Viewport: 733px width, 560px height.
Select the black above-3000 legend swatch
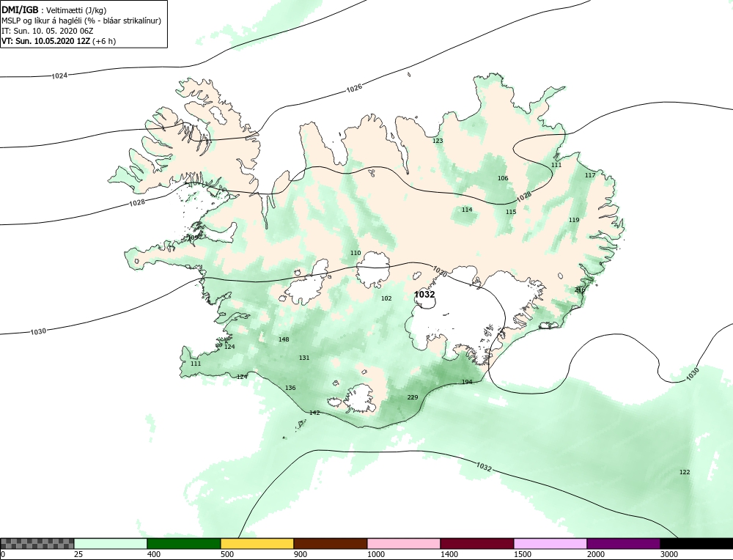pos(696,543)
